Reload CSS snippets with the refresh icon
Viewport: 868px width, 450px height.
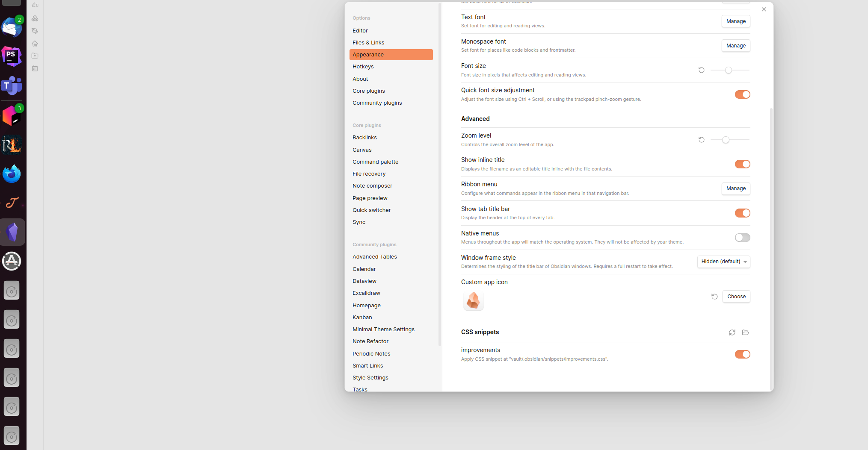tap(732, 332)
